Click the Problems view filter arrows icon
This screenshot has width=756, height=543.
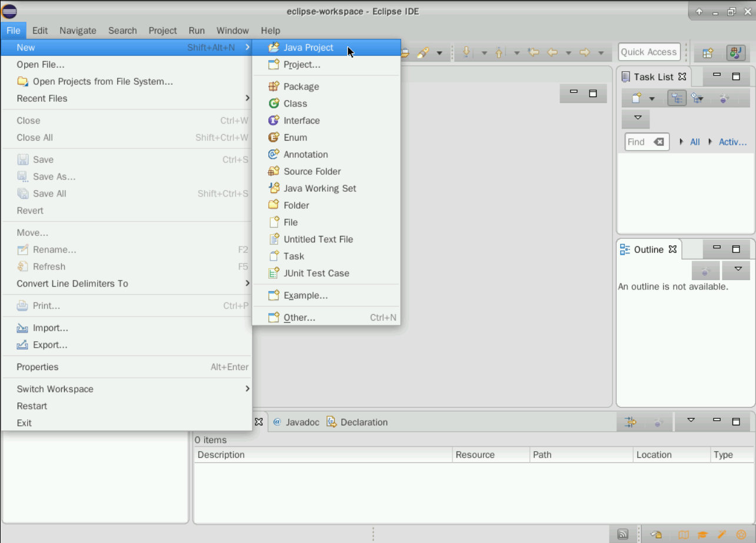pos(630,422)
